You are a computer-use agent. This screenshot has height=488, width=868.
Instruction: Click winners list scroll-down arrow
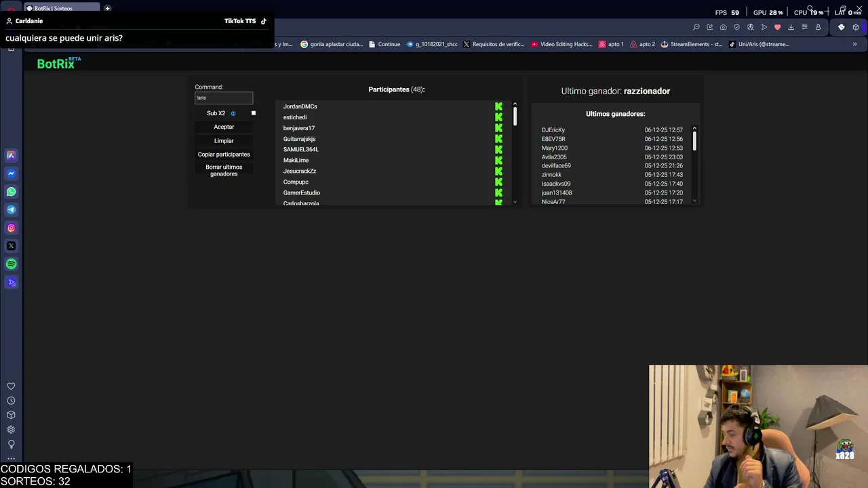tap(694, 200)
